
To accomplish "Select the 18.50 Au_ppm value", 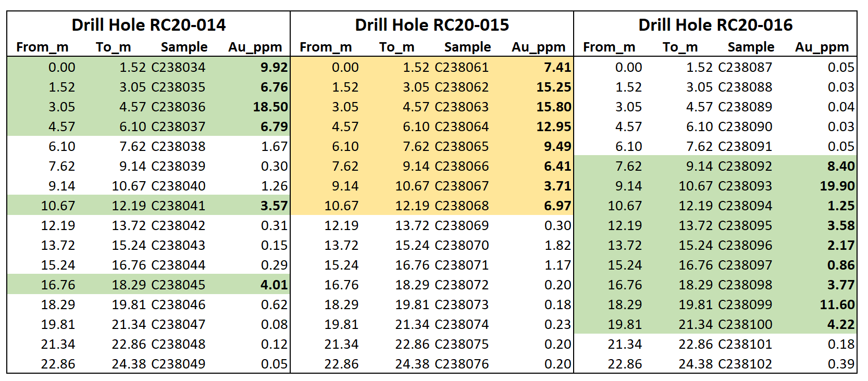I will click(270, 107).
